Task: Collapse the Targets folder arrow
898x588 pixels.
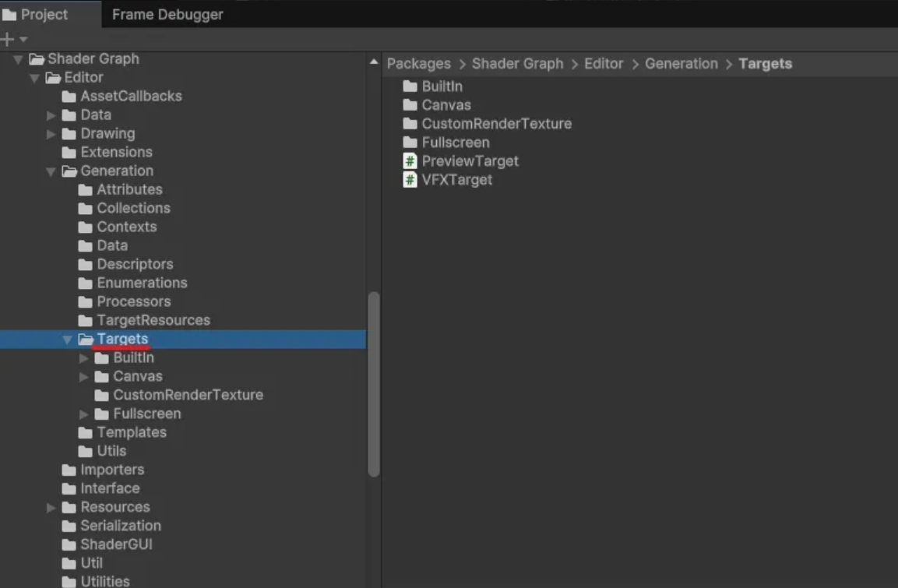Action: pos(67,340)
